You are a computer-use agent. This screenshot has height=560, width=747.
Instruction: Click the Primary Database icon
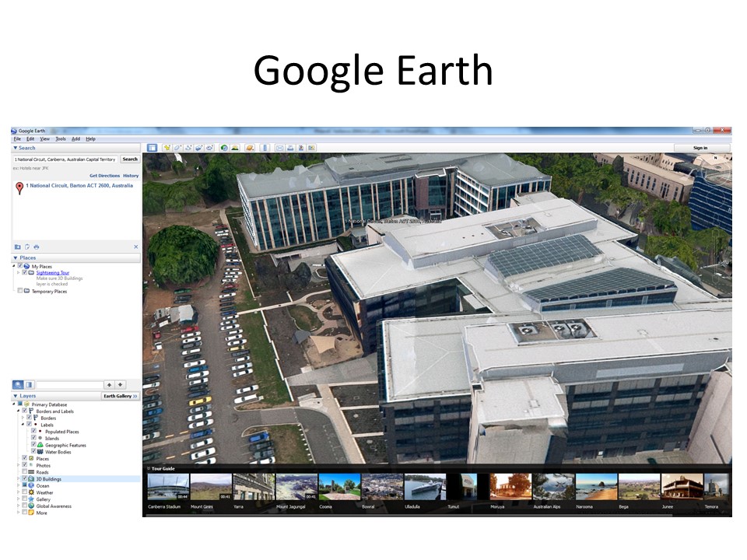point(26,404)
